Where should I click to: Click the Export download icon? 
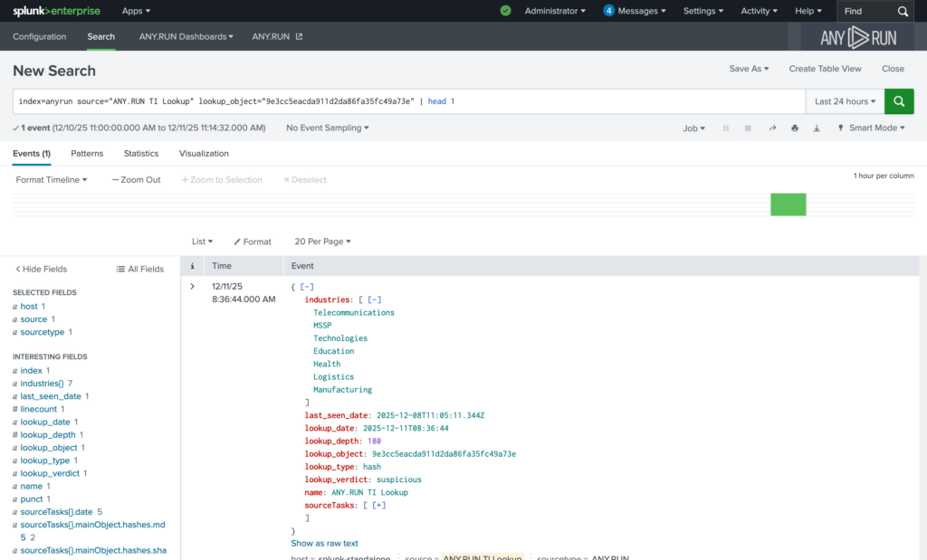pyautogui.click(x=817, y=128)
